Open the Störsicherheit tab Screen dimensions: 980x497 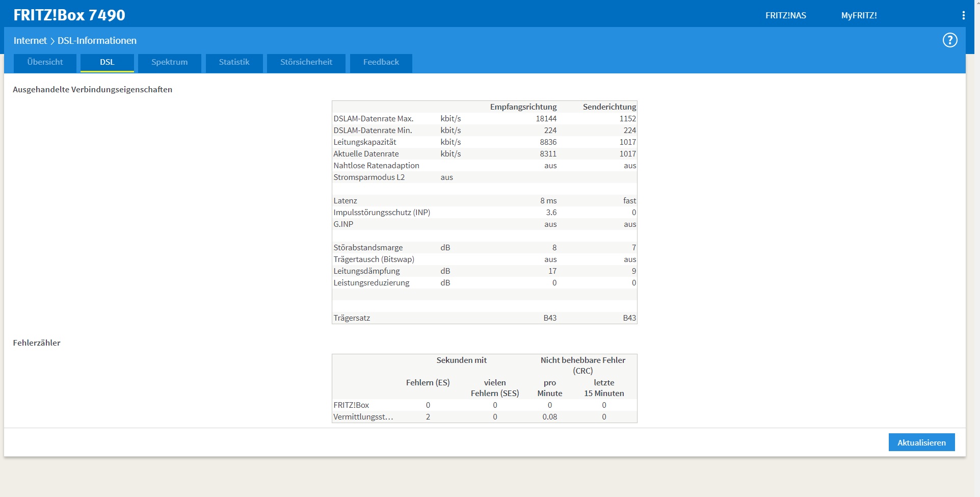coord(306,63)
